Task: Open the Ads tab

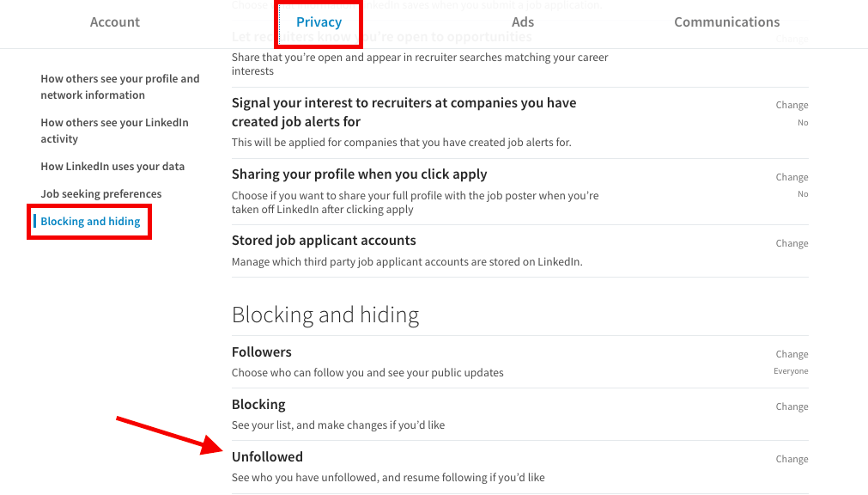Action: [x=523, y=22]
